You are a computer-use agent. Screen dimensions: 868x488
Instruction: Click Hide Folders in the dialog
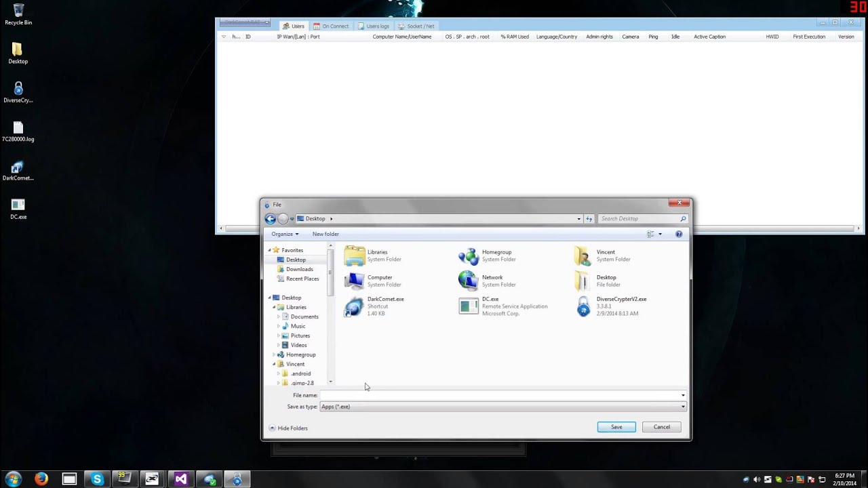[289, 428]
